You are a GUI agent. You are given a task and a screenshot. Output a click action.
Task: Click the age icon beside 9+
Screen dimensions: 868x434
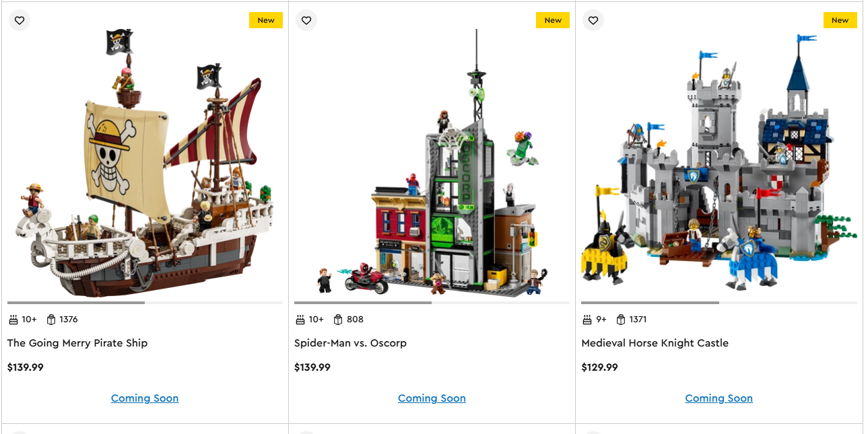[587, 320]
